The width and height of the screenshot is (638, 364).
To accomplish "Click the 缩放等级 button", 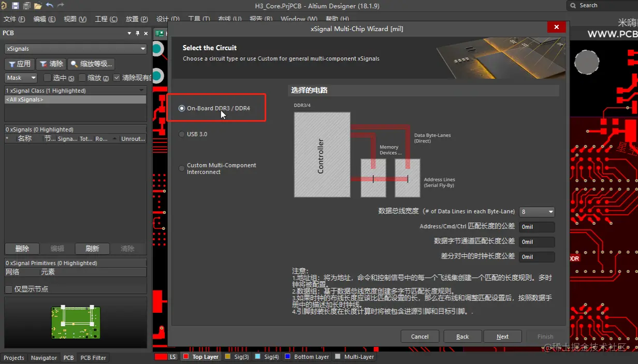I will 91,64.
